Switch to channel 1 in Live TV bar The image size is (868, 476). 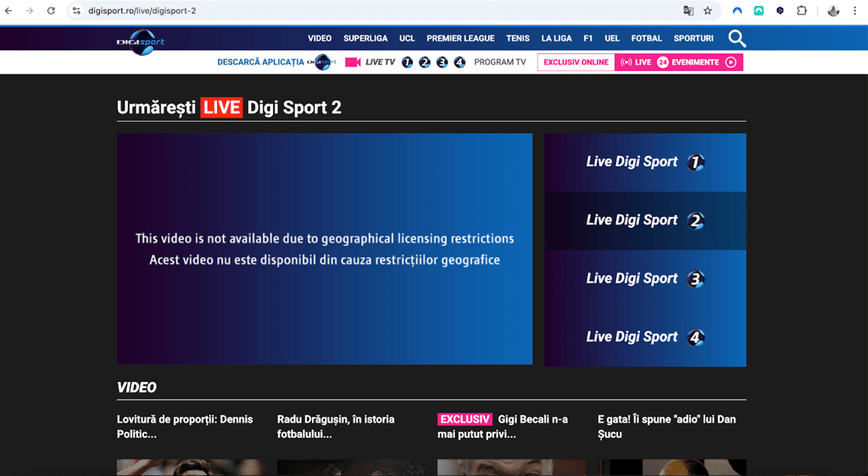407,63
